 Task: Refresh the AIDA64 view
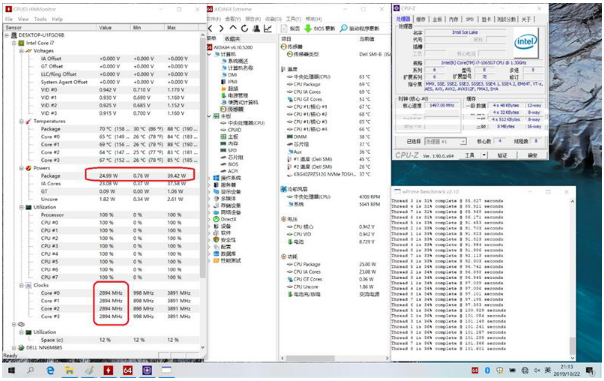[x=244, y=29]
